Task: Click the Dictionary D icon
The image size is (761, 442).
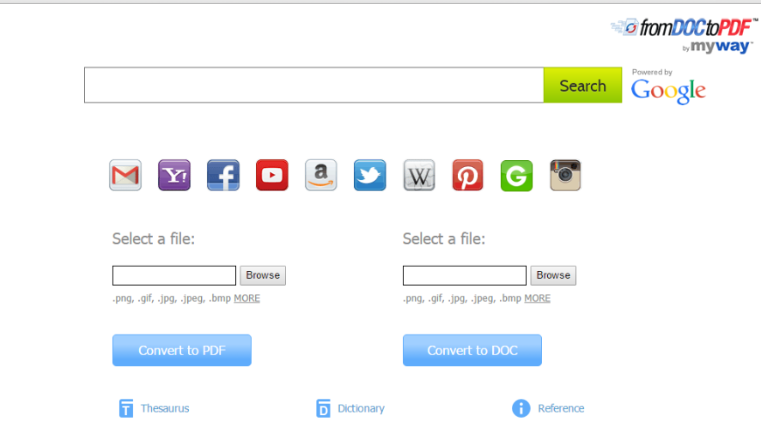Action: (x=323, y=409)
